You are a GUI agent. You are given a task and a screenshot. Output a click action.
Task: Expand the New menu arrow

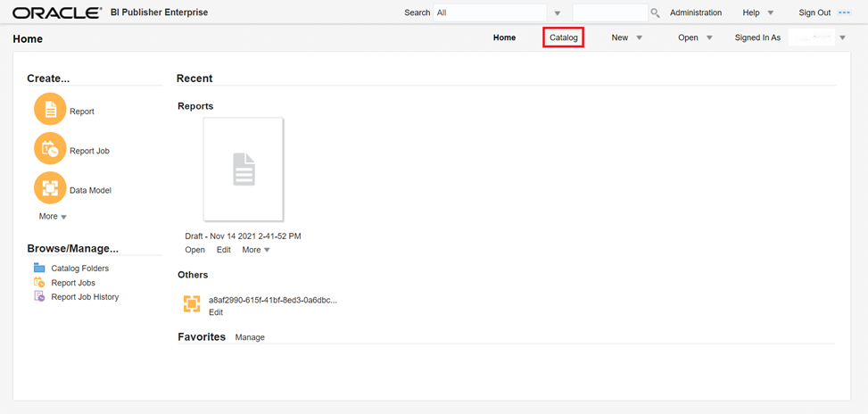coord(639,38)
